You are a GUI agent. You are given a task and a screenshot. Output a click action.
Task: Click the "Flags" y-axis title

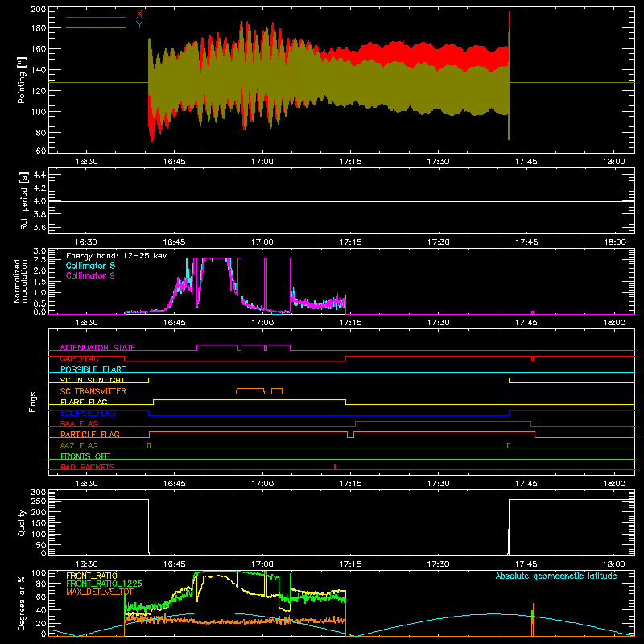click(33, 402)
